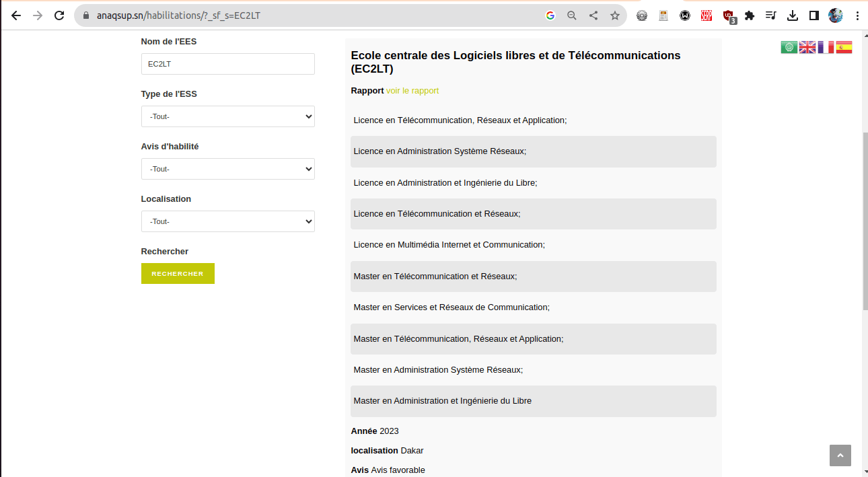Switch site language to Arabic flag
Image resolution: width=868 pixels, height=477 pixels.
[789, 47]
